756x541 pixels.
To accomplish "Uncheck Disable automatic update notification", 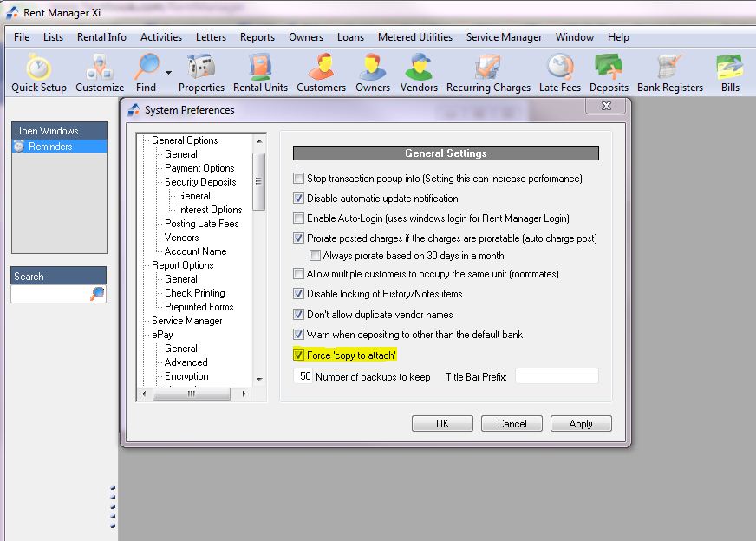I will tap(298, 199).
